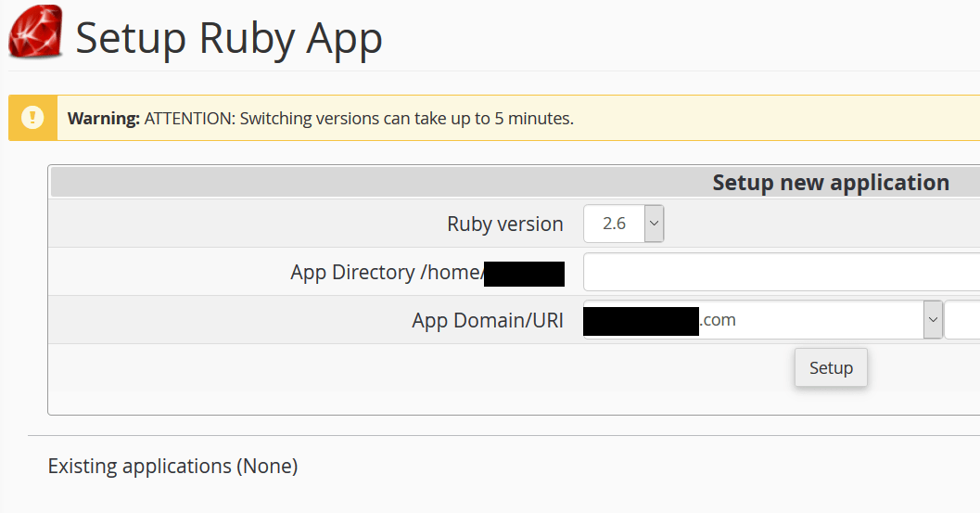This screenshot has height=513, width=980.
Task: Click the Ruby version dropdown arrow
Action: pos(654,224)
